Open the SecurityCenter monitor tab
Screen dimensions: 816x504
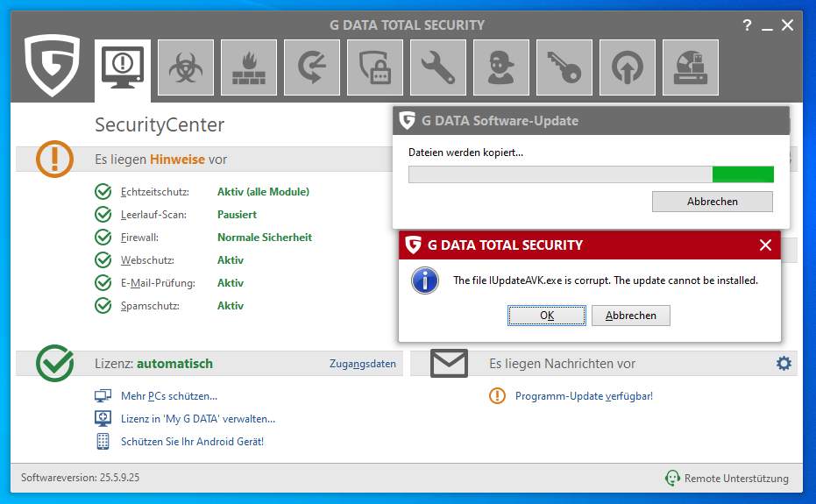pyautogui.click(x=123, y=68)
